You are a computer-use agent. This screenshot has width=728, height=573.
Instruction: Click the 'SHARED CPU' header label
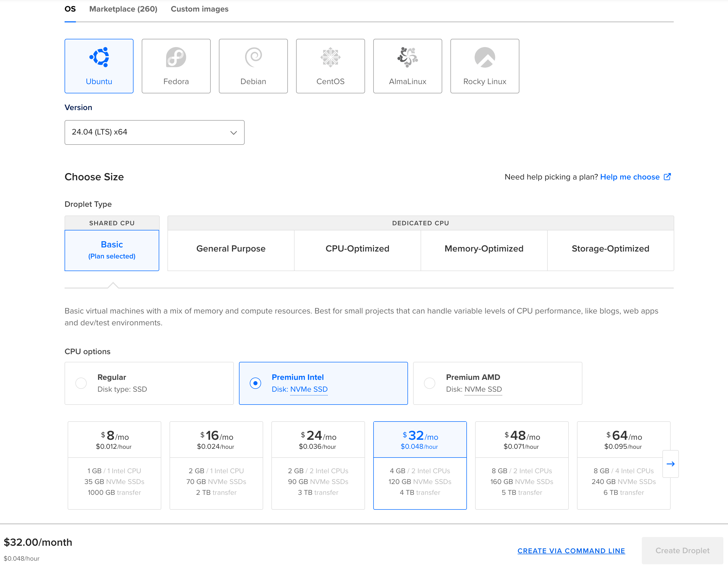tap(112, 223)
